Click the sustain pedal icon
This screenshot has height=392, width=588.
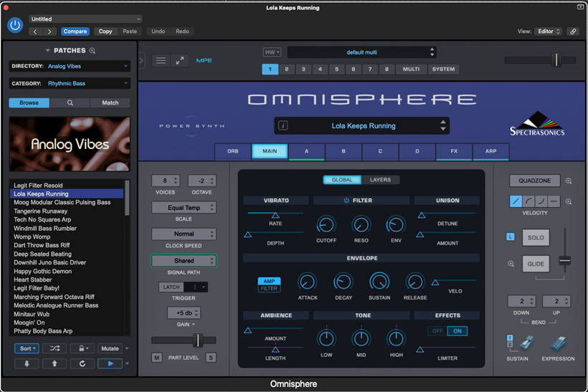pos(527,343)
